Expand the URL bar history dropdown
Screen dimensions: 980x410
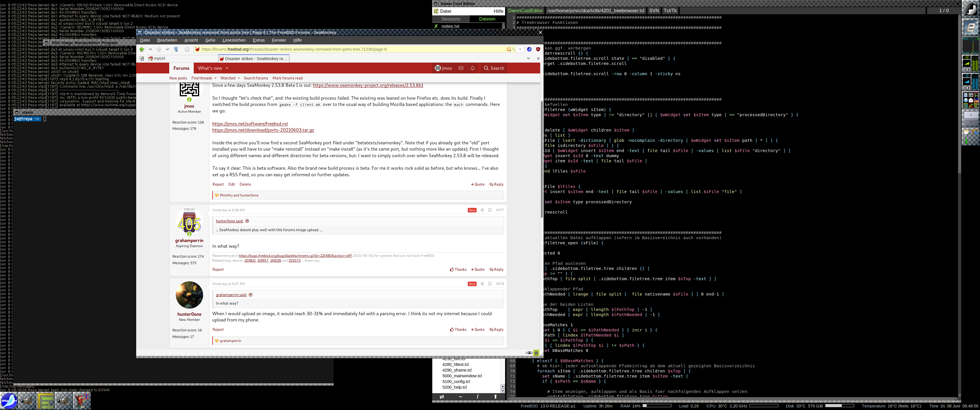520,49
